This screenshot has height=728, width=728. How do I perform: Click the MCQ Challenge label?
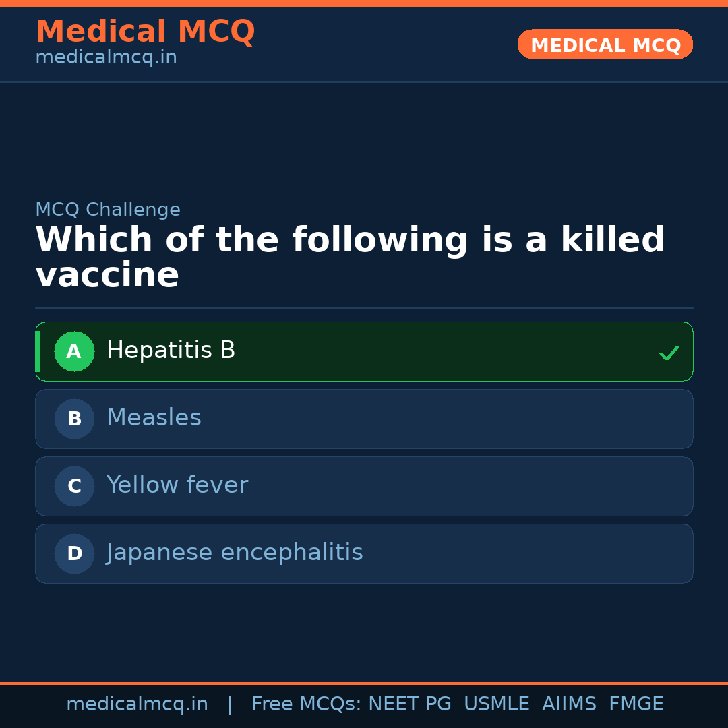tap(108, 210)
